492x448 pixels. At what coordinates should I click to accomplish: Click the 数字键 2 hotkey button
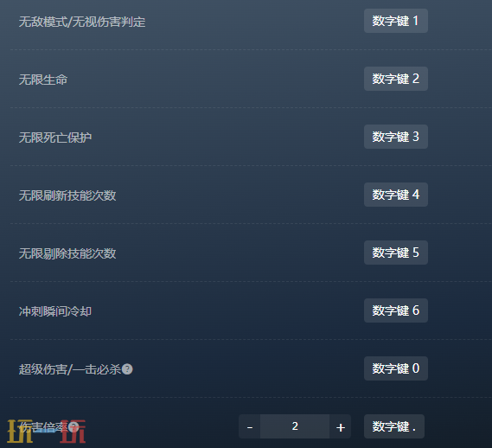pyautogui.click(x=396, y=79)
